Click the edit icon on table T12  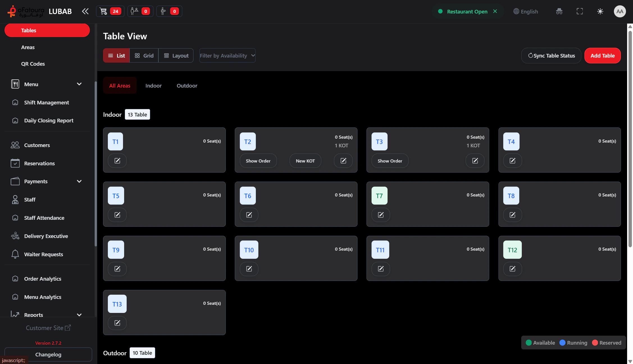(x=512, y=269)
